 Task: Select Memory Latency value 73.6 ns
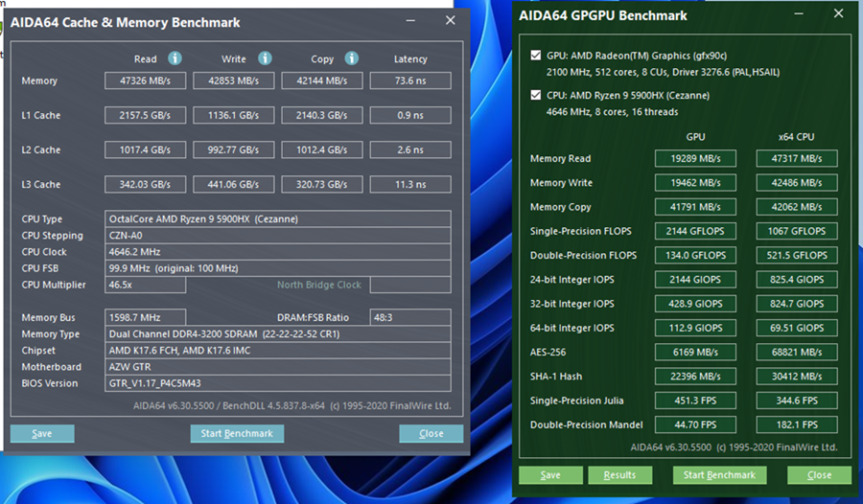click(410, 80)
